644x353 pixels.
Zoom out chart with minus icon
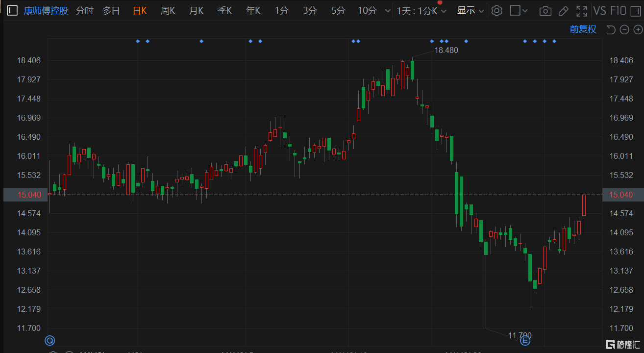click(624, 30)
